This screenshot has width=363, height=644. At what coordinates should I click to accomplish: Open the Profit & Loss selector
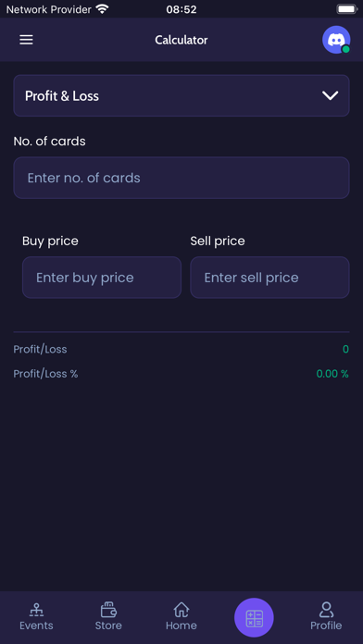(x=181, y=95)
